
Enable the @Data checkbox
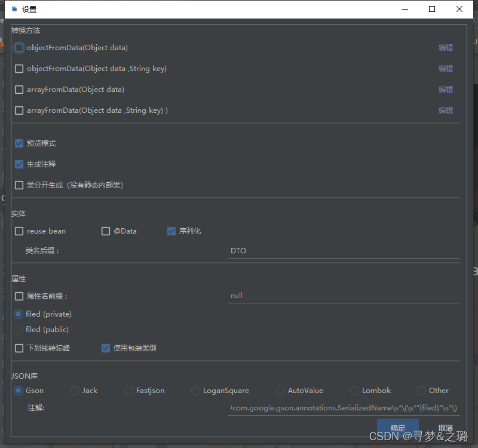(106, 231)
